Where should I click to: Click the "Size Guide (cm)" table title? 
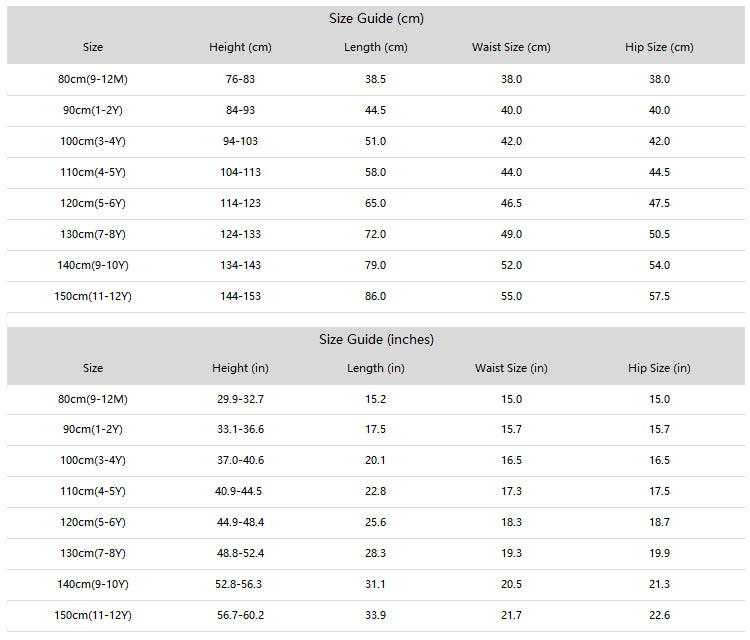pos(376,18)
